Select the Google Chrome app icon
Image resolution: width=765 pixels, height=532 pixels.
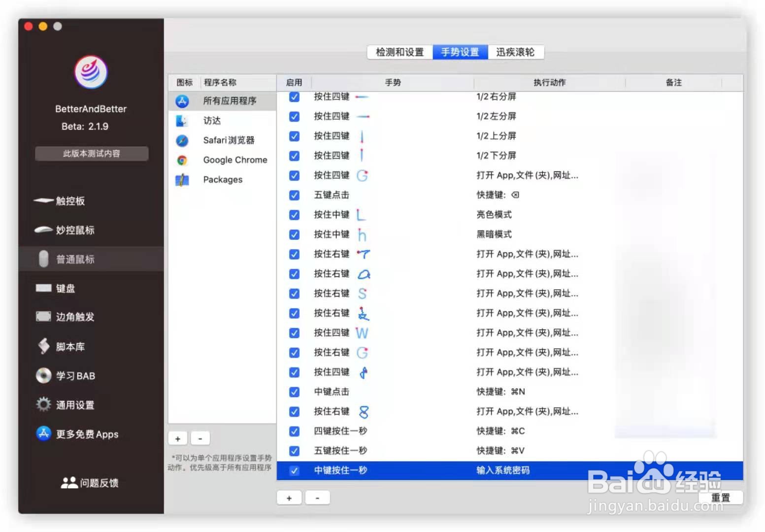(182, 160)
